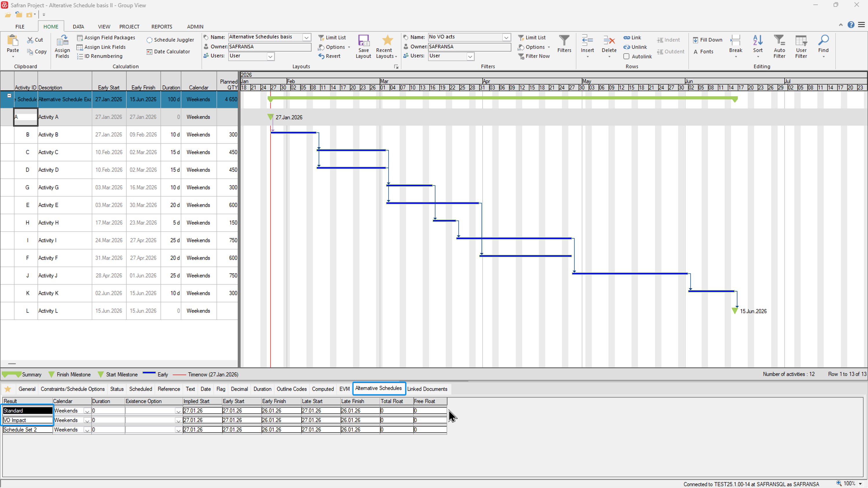This screenshot has height=488, width=868.
Task: Click the Schedule Juggler icon
Action: [x=149, y=40]
